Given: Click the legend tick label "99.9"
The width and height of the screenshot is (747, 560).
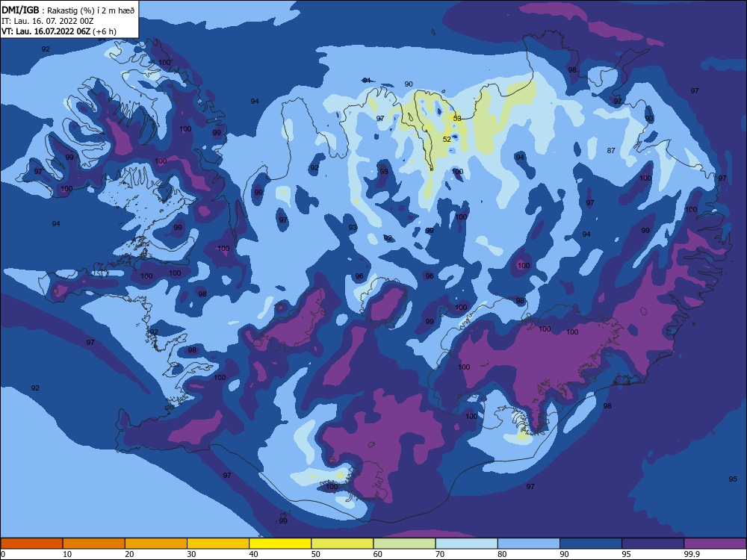Looking at the screenshot, I should point(691,554).
